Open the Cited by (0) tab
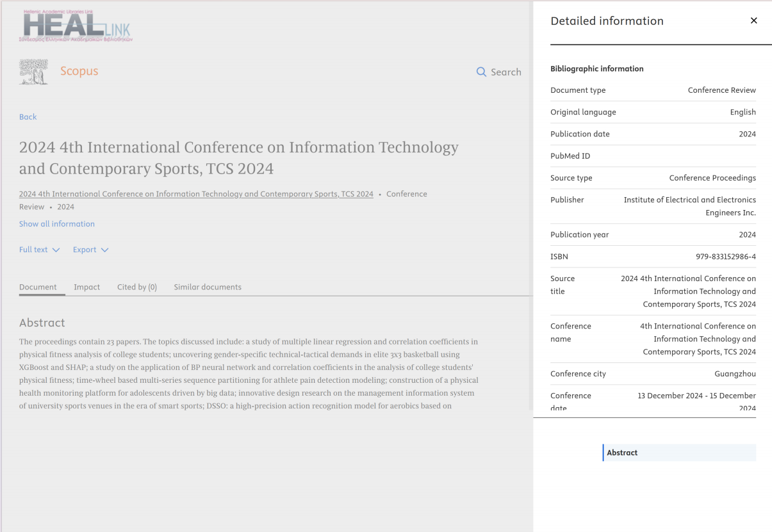This screenshot has width=772, height=532. 137,287
